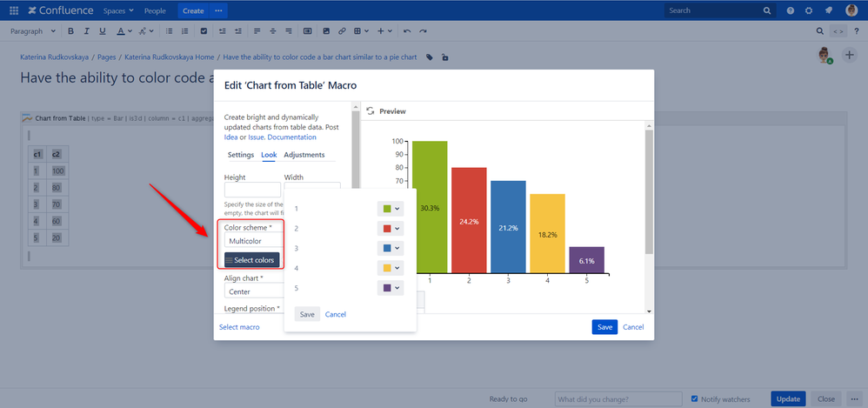Apply the text color A button

click(121, 31)
